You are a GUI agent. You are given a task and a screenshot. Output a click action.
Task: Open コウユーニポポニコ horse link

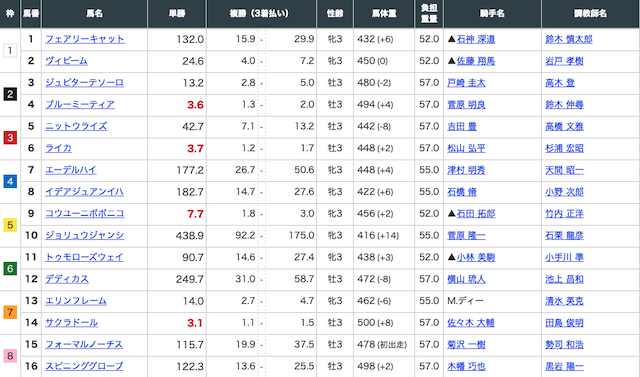[84, 214]
